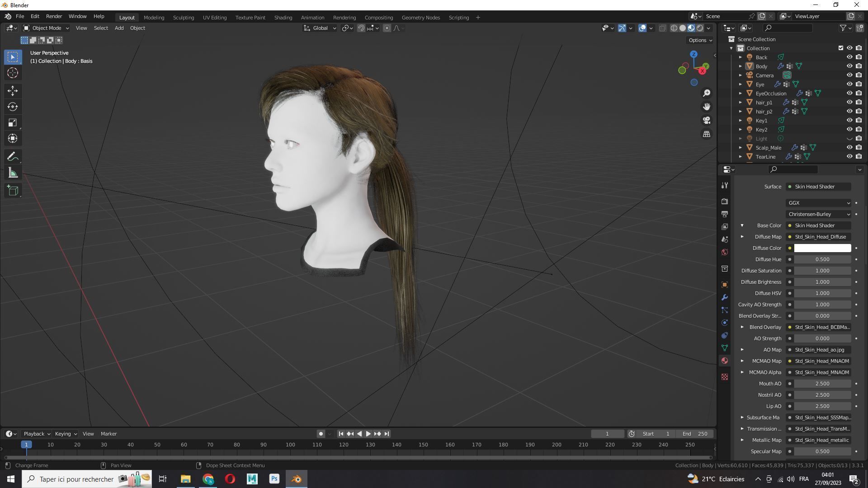The height and width of the screenshot is (488, 868).
Task: Toggle Collection exclude checkbox
Action: (x=841, y=48)
